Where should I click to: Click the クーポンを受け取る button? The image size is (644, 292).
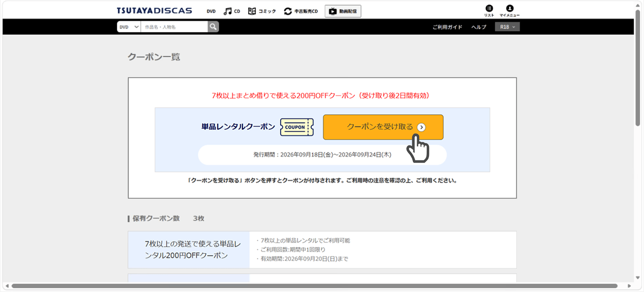(383, 127)
